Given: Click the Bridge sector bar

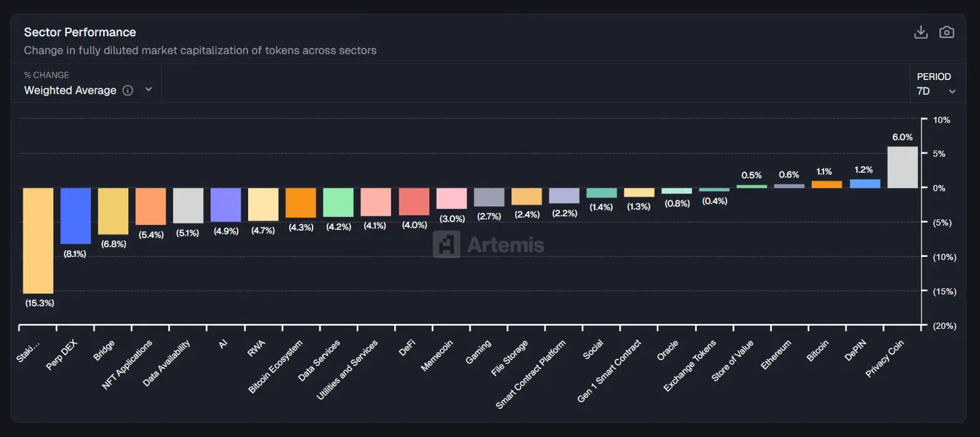Looking at the screenshot, I should 113,211.
